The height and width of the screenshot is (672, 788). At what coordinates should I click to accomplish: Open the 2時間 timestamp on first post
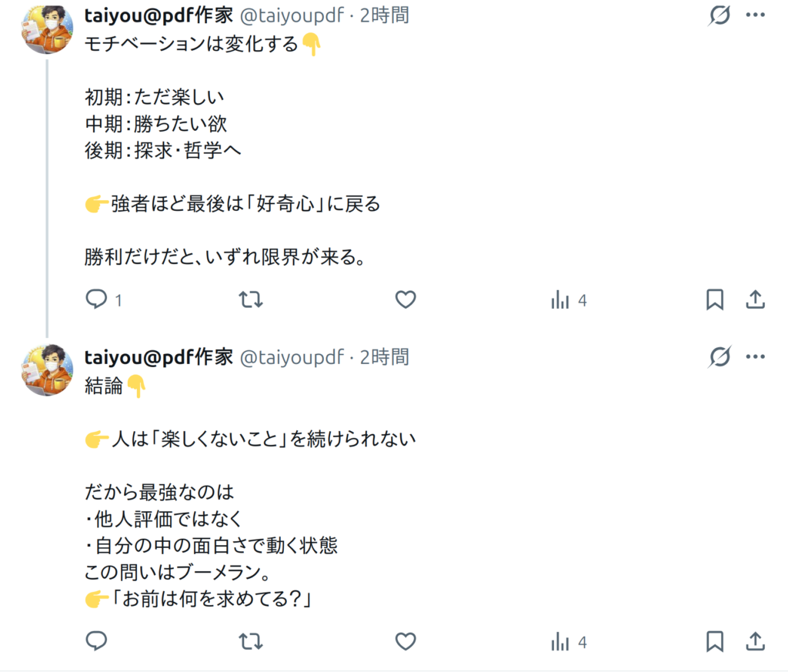point(384,15)
